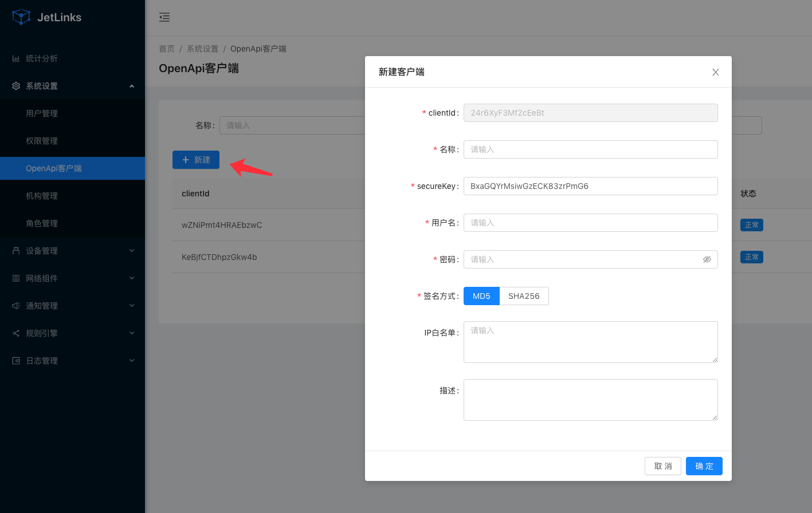Close the 新建客户端 dialog with X
The width and height of the screenshot is (812, 513).
coord(715,72)
